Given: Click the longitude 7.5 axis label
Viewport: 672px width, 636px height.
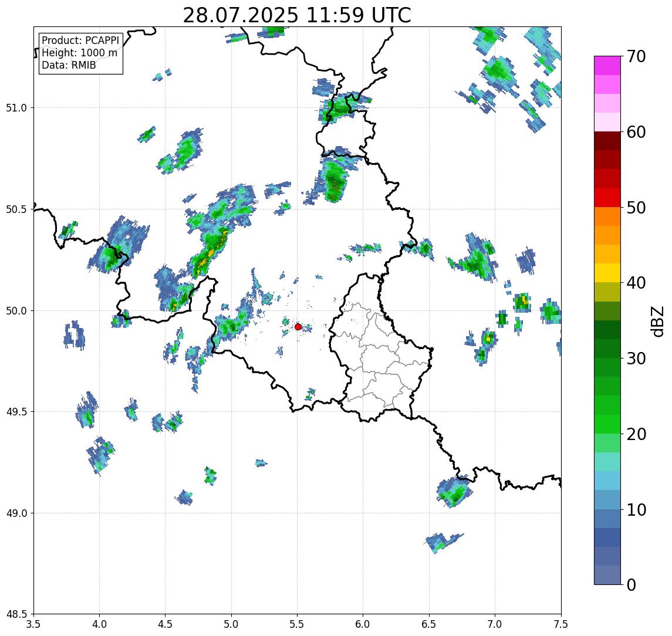Looking at the screenshot, I should [561, 624].
